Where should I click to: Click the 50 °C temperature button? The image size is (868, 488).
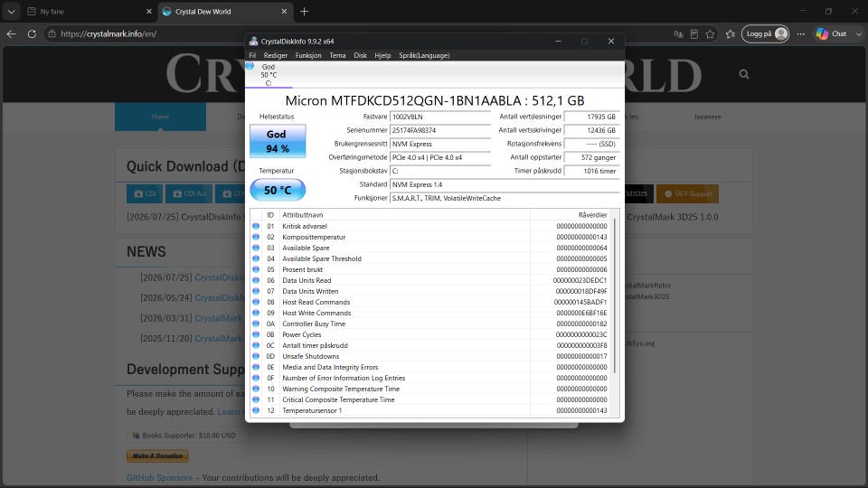point(278,190)
